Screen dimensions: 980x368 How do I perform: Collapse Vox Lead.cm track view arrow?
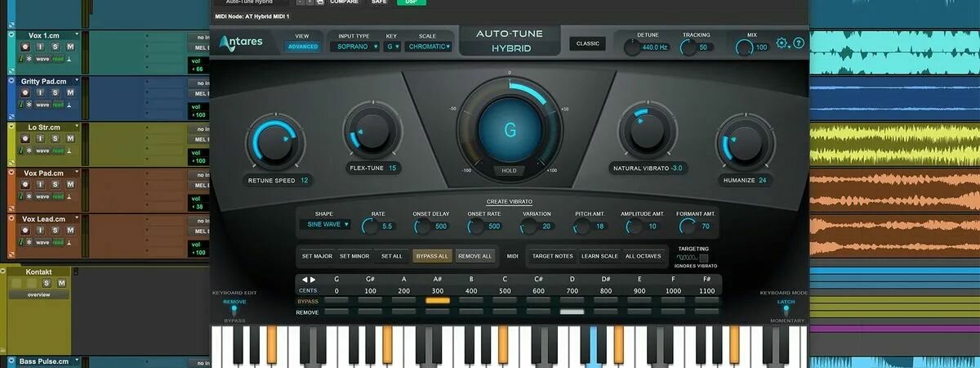pyautogui.click(x=11, y=218)
